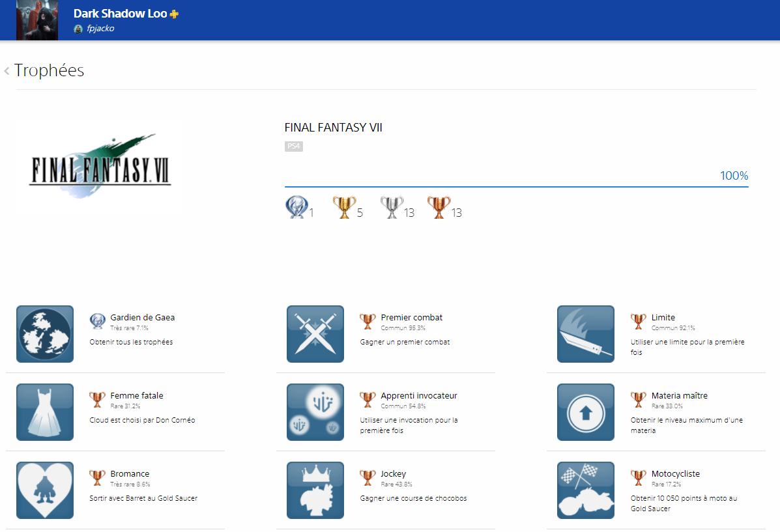Click the 'Très rare 7.1%' rarity label

coord(129,328)
